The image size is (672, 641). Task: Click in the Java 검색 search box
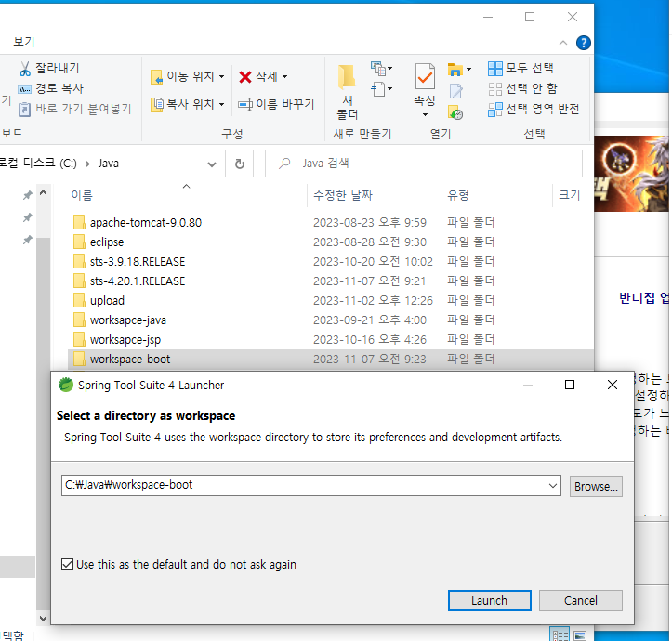coord(424,164)
